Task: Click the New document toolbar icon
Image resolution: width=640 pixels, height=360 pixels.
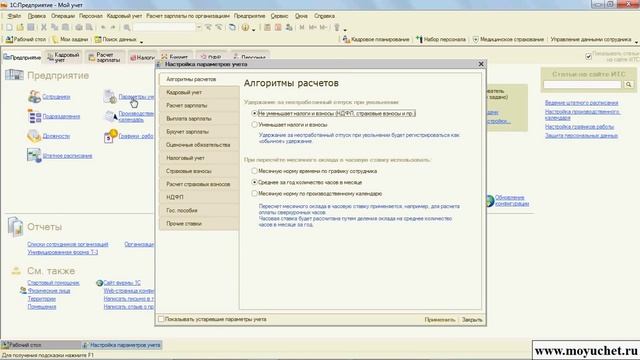Action: [9, 27]
